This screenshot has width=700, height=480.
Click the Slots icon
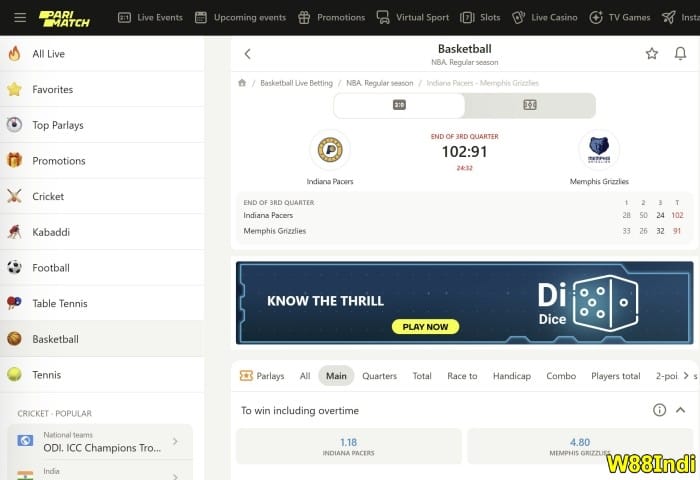click(x=467, y=17)
